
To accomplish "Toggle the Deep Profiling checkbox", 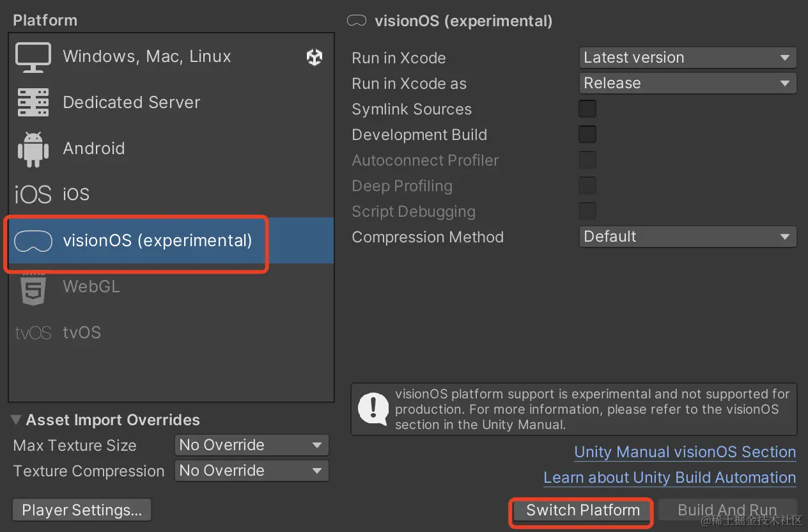I will (587, 185).
